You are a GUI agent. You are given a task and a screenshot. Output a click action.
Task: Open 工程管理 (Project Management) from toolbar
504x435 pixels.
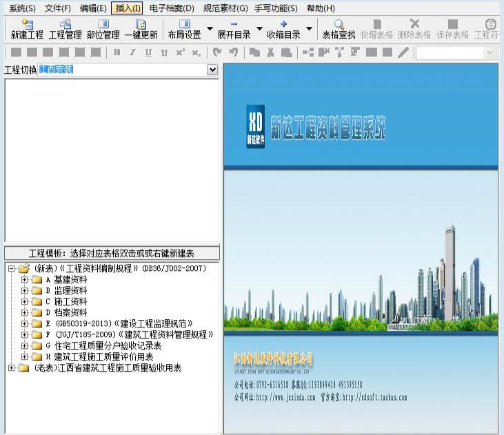pos(65,29)
